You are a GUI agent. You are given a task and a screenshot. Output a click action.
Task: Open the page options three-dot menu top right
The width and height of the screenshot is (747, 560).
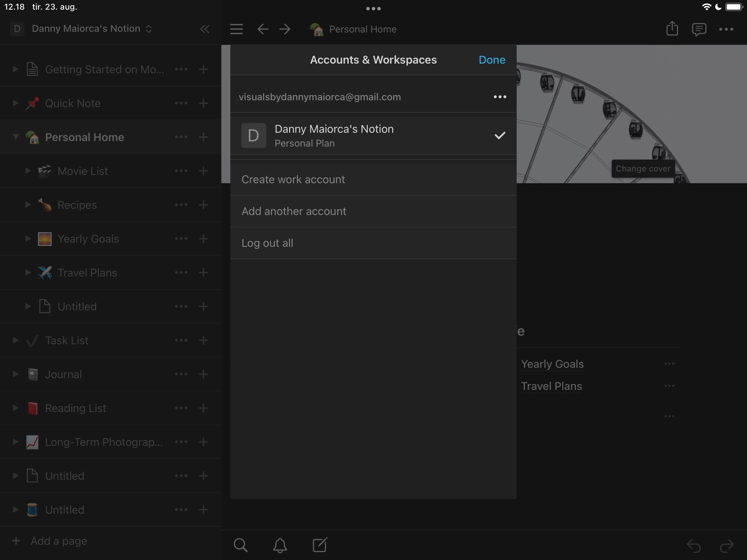point(726,29)
